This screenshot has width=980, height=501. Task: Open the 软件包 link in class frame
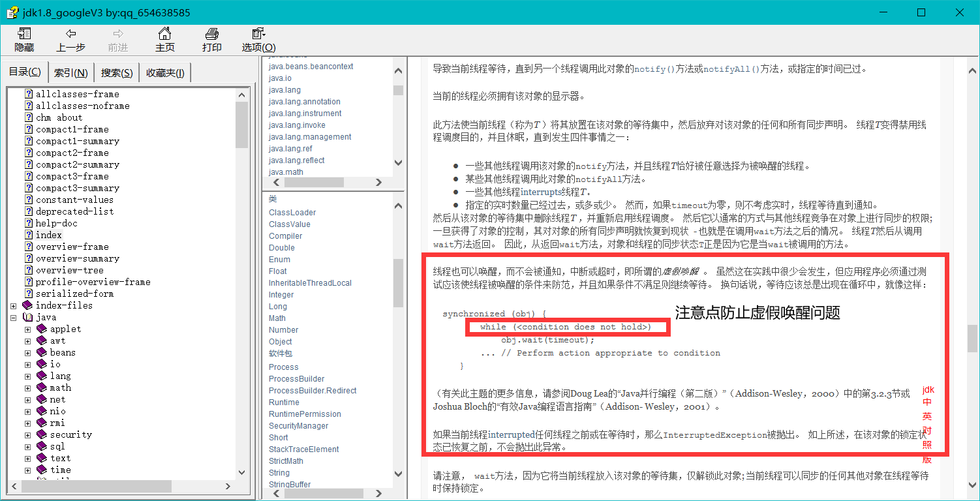[x=279, y=354]
